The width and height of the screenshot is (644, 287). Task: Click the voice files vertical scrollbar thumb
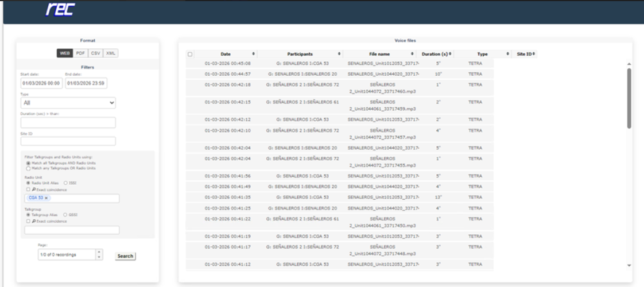[629, 99]
